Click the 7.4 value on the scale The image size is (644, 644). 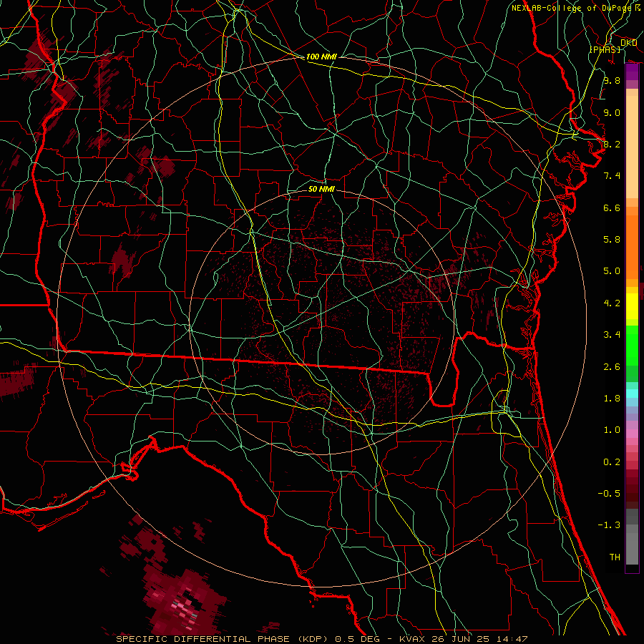612,176
